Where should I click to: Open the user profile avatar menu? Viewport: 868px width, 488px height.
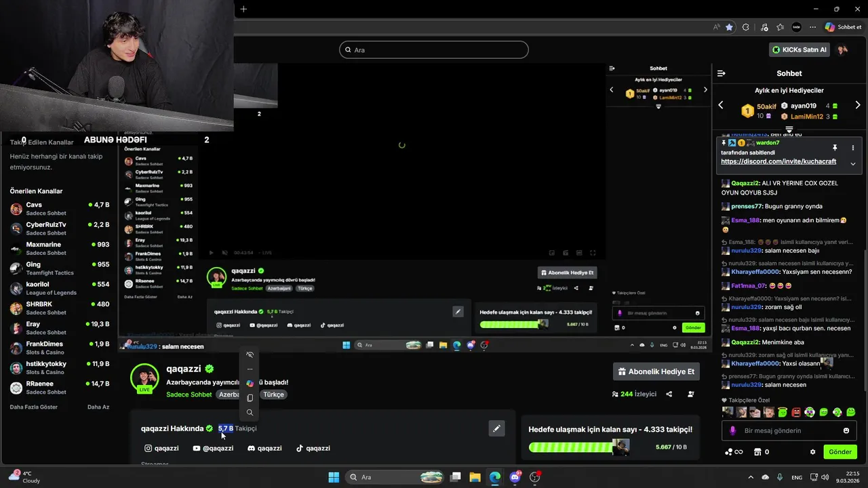click(843, 49)
